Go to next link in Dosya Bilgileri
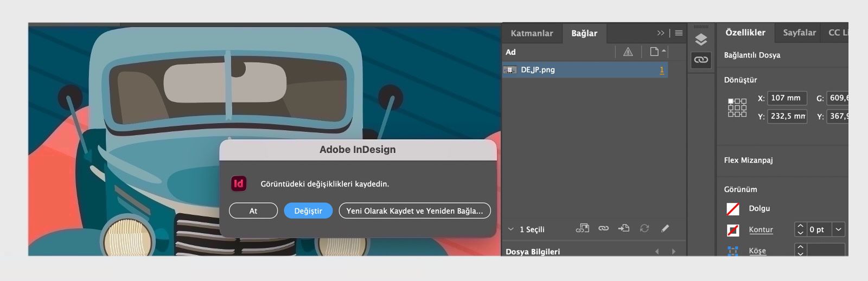 tap(674, 252)
